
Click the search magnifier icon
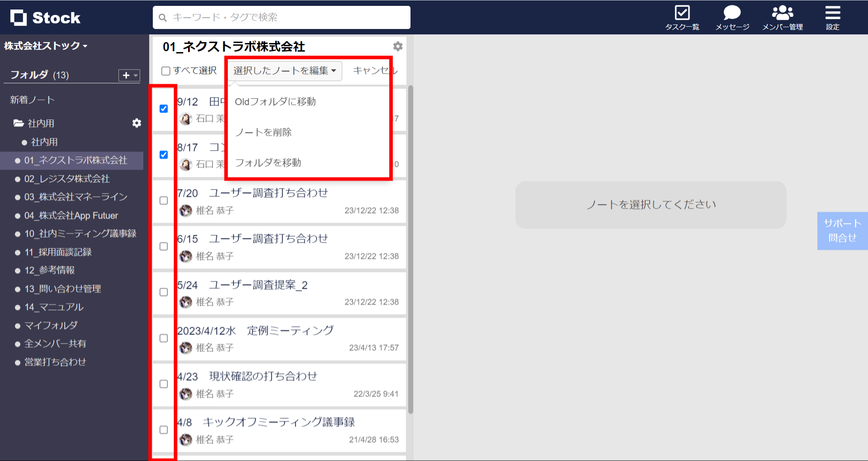(163, 17)
